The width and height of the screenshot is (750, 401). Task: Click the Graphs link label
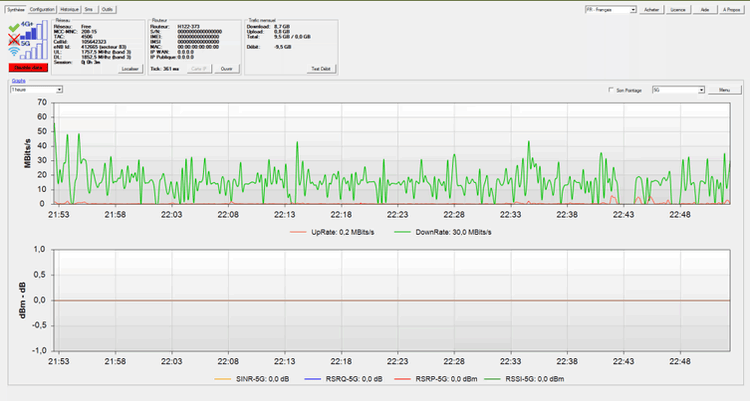17,80
